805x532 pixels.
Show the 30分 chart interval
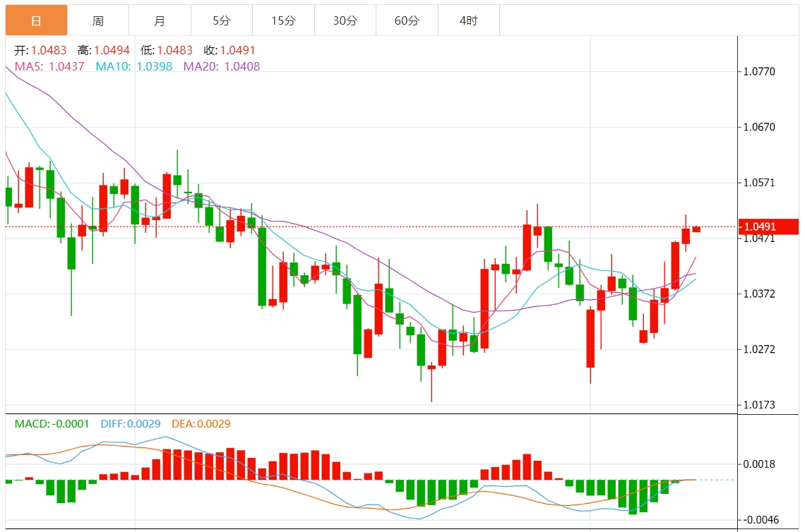tap(345, 20)
